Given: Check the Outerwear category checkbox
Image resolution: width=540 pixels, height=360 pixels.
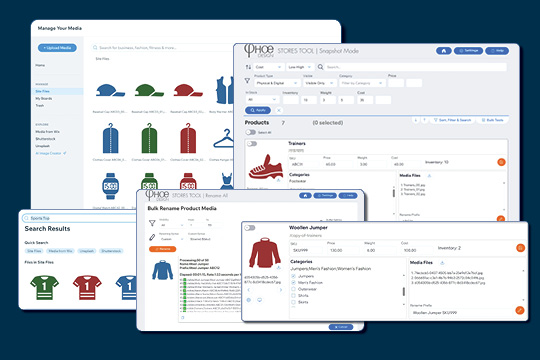Looking at the screenshot, I should coord(293,289).
